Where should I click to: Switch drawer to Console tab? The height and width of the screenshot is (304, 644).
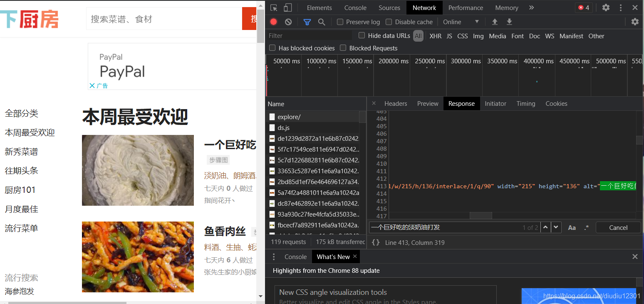point(295,257)
